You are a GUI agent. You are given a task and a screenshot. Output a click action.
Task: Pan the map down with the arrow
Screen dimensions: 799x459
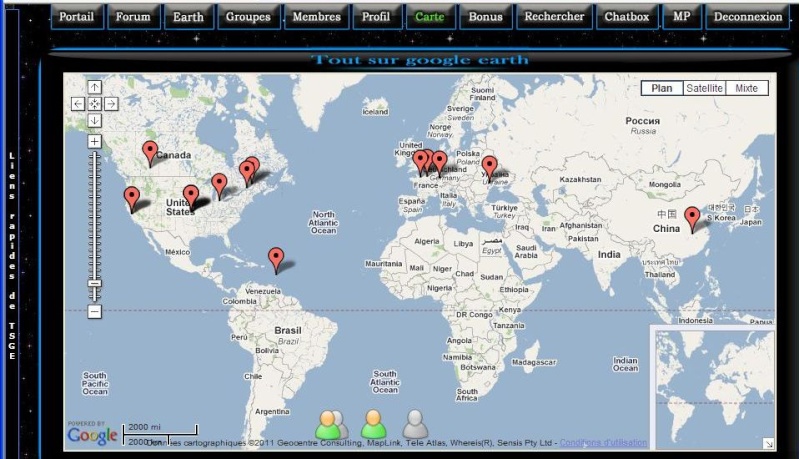coord(94,121)
